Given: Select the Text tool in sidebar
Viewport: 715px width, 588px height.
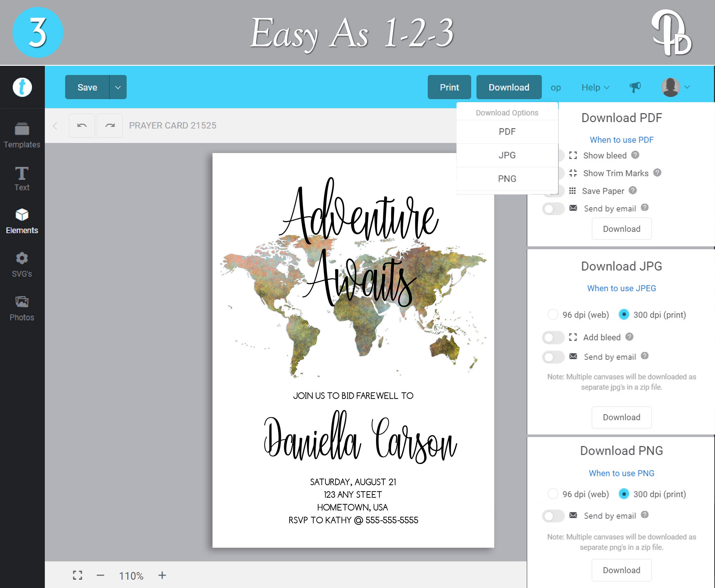Looking at the screenshot, I should (22, 179).
